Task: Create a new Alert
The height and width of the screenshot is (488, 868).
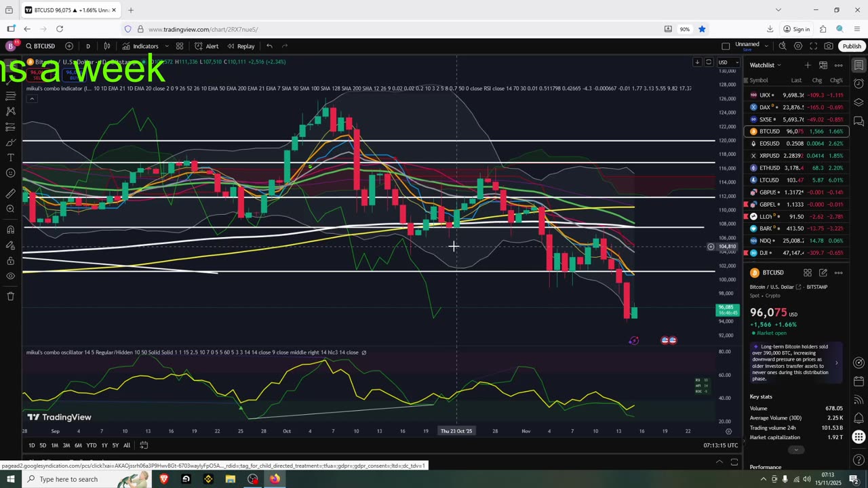Action: (x=207, y=46)
